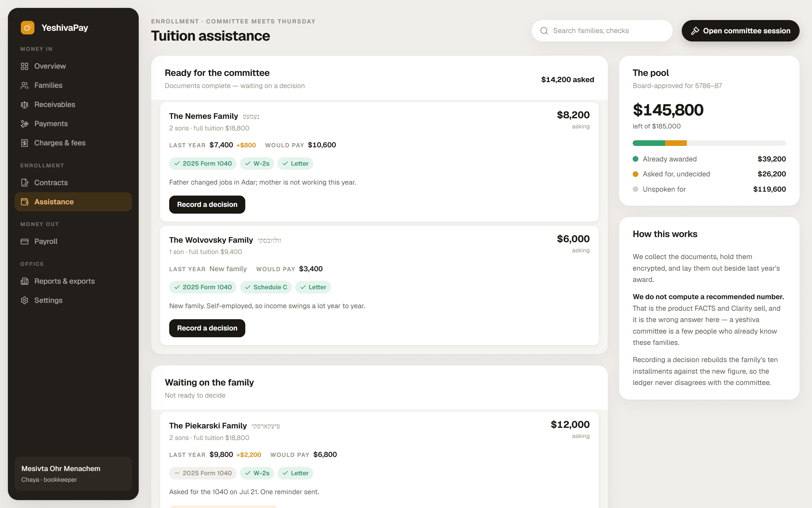
Task: Open the Overview page
Action: click(73, 66)
